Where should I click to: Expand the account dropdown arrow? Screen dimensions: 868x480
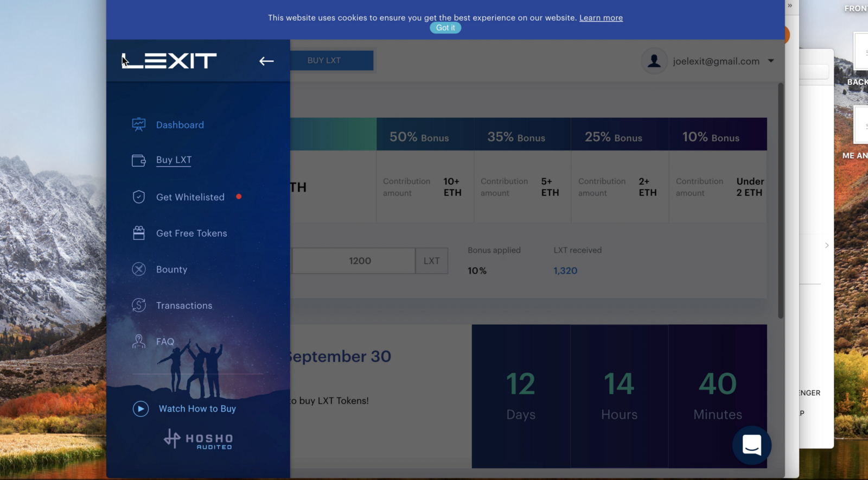tap(771, 61)
